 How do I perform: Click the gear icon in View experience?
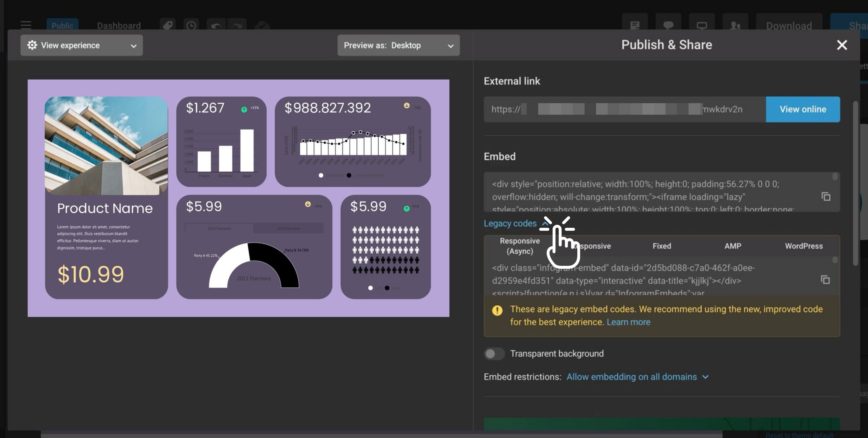[32, 45]
